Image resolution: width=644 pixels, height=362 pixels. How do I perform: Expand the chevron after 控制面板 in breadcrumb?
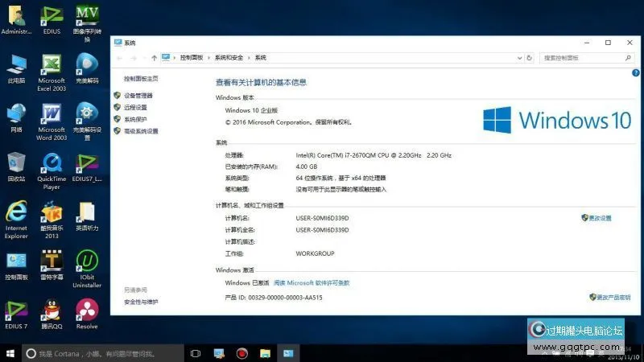[x=208, y=58]
